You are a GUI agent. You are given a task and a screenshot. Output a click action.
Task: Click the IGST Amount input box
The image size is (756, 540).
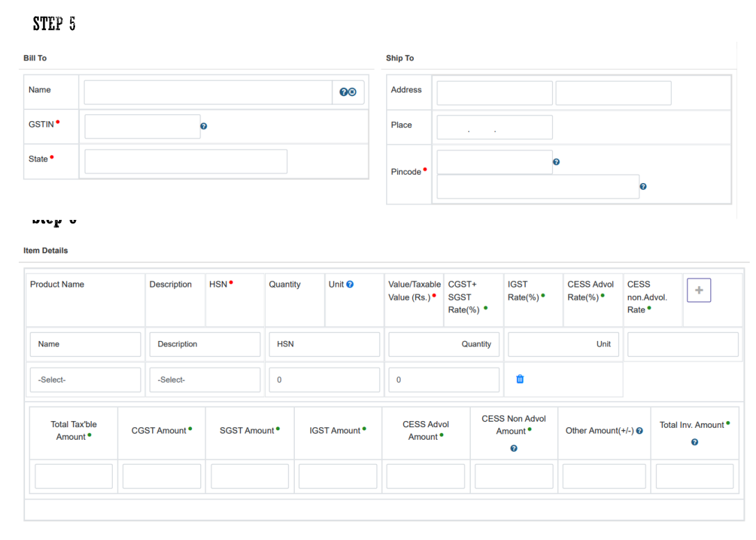pos(338,477)
